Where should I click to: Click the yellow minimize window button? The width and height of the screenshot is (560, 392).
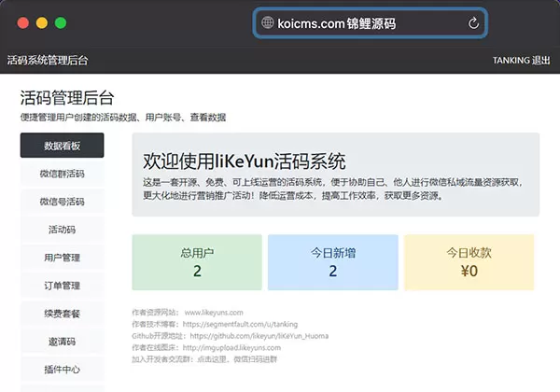point(42,22)
